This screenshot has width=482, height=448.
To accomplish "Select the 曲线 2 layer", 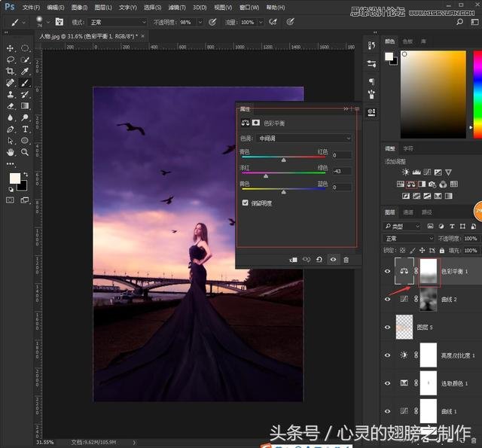I will point(449,299).
